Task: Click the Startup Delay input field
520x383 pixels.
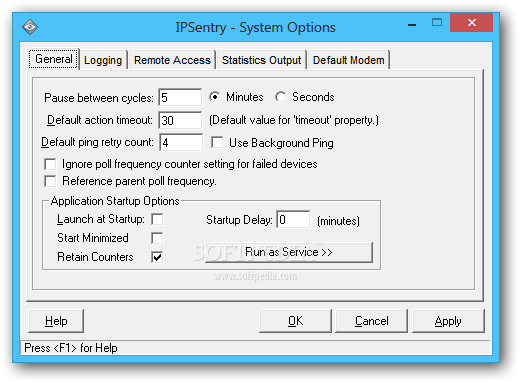Action: click(x=293, y=219)
